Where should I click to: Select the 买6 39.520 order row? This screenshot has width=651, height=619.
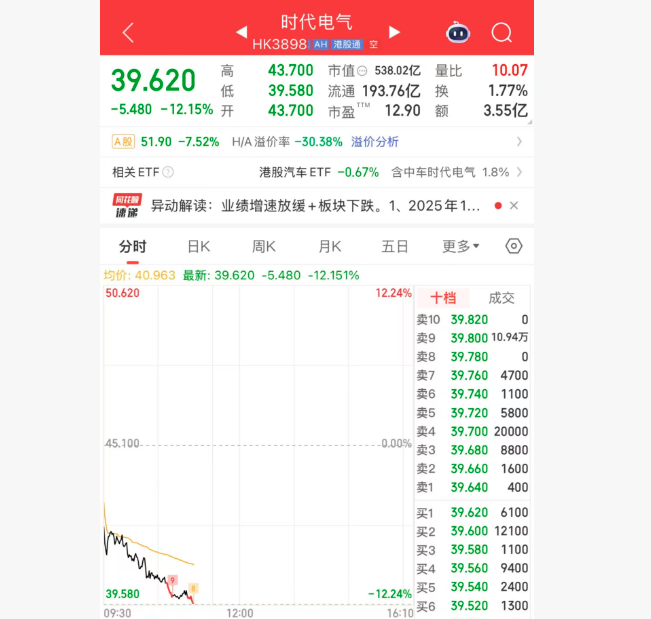point(472,606)
